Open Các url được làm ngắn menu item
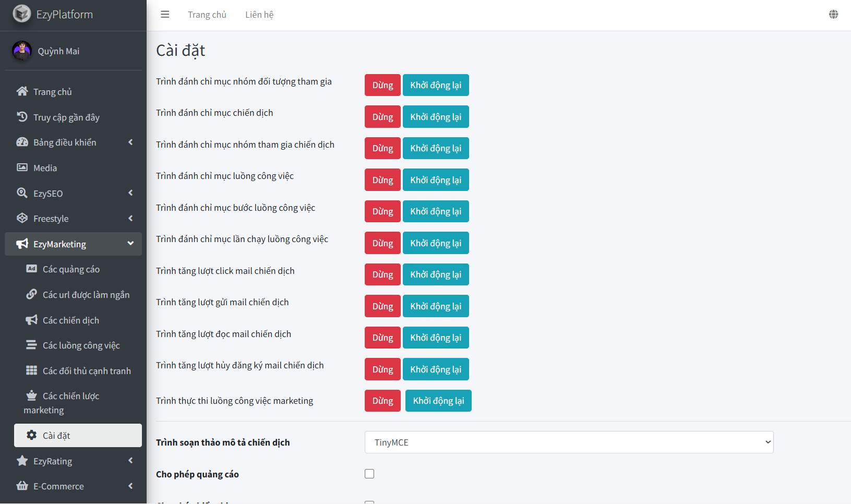The width and height of the screenshot is (851, 504). pos(78,295)
